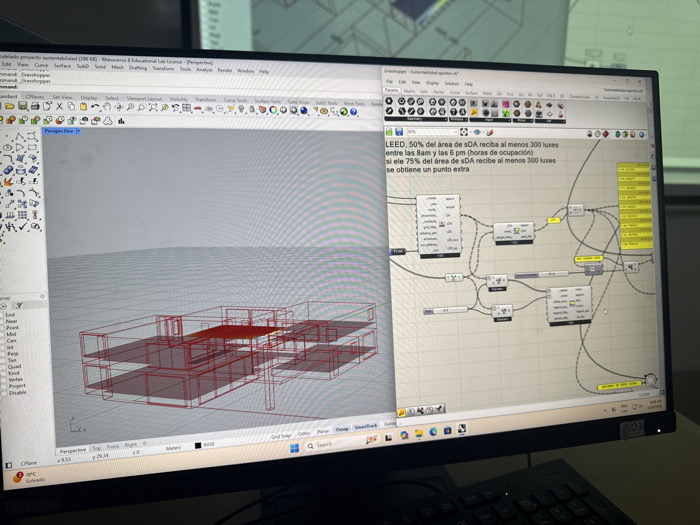Click the light bulb icon in Rhino toolbar
This screenshot has width=700, height=525.
242,109
